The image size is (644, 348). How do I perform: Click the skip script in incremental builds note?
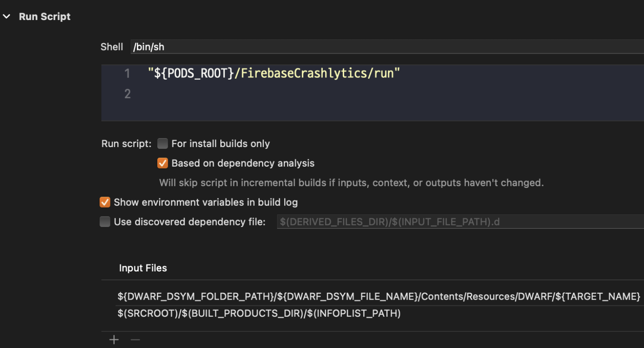pos(351,183)
